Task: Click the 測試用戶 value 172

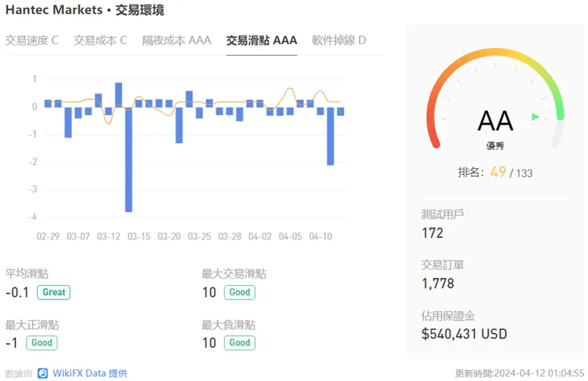Action: [432, 233]
